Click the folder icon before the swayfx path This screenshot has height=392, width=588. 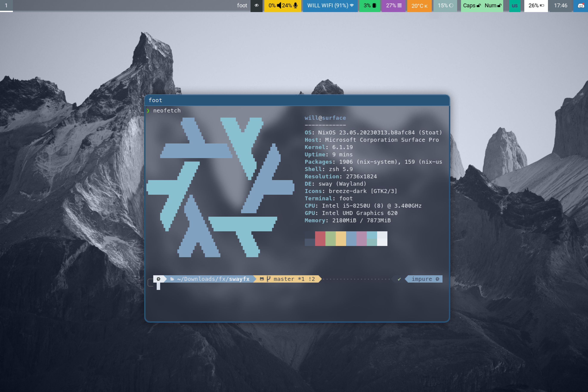pyautogui.click(x=172, y=279)
